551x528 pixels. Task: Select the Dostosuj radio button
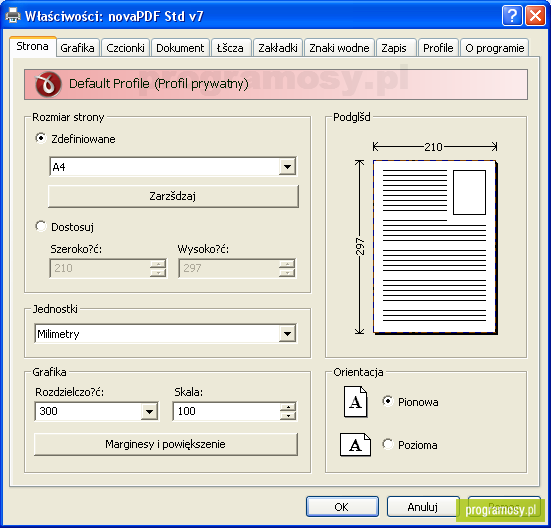click(41, 226)
